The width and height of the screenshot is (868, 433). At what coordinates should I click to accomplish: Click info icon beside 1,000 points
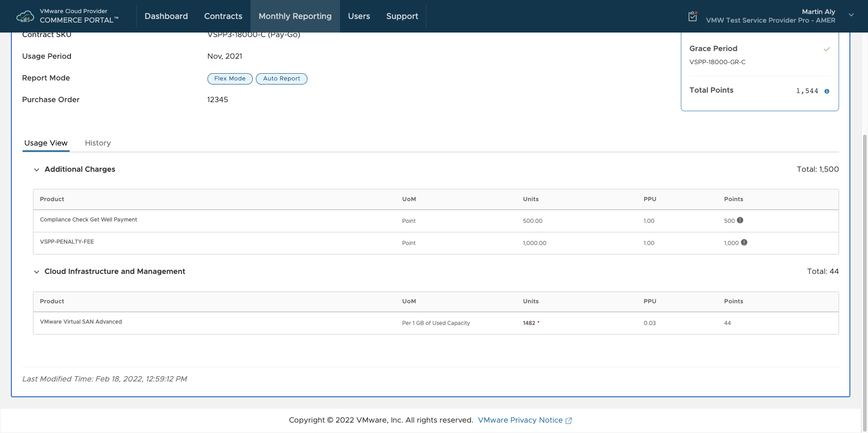tap(744, 242)
